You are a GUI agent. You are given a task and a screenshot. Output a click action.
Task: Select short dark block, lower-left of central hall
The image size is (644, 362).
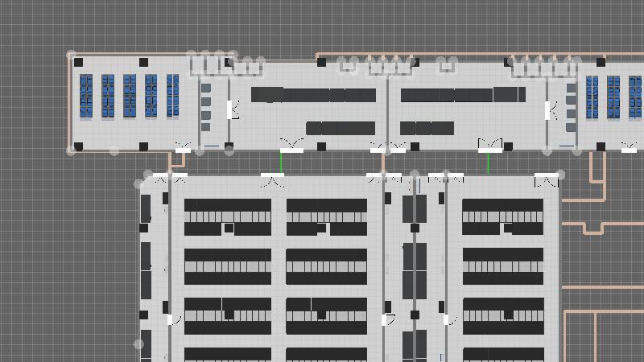coord(341,128)
